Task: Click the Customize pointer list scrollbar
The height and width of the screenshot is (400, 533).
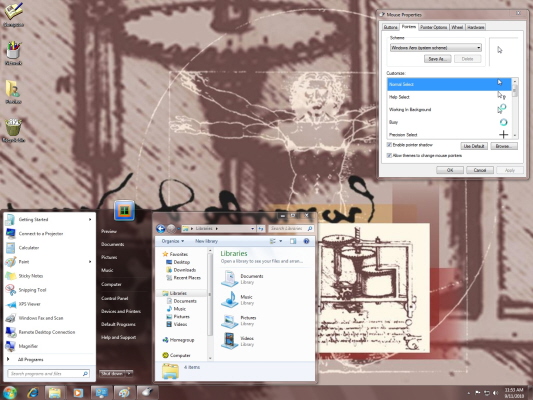Action: (515, 108)
